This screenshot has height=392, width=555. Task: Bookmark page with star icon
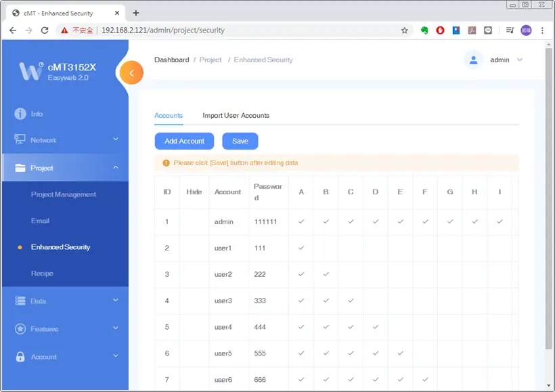click(x=404, y=30)
